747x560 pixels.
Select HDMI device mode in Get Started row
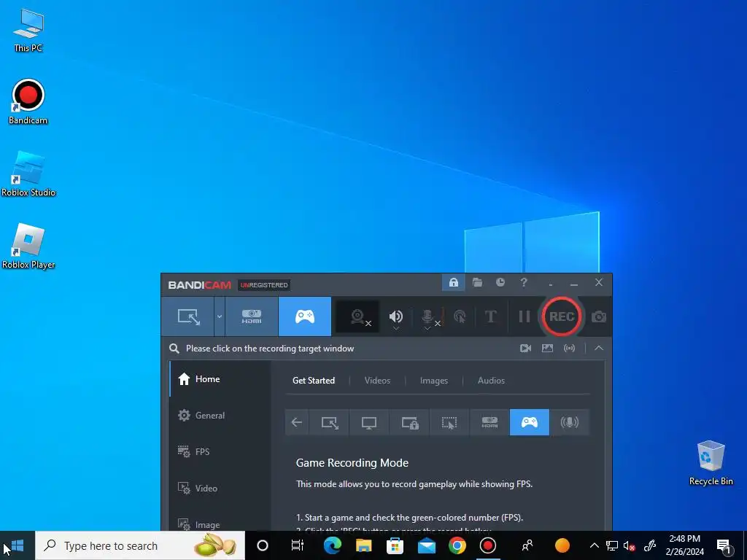489,422
